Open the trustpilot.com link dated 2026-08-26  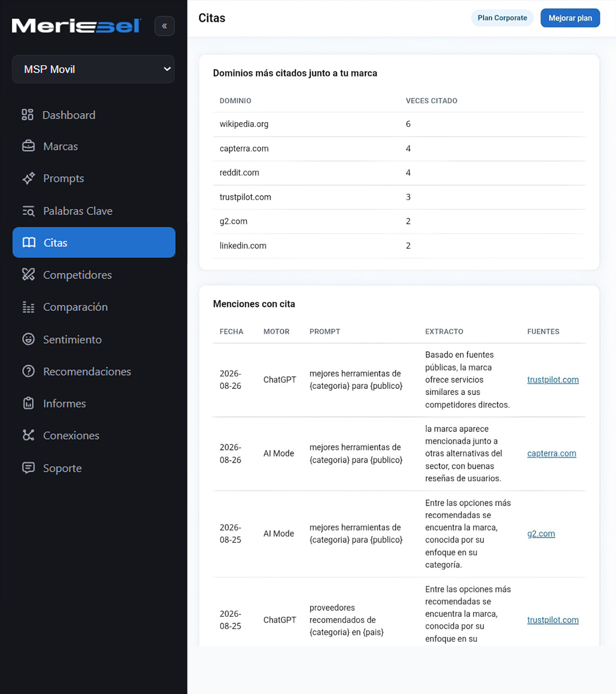553,380
